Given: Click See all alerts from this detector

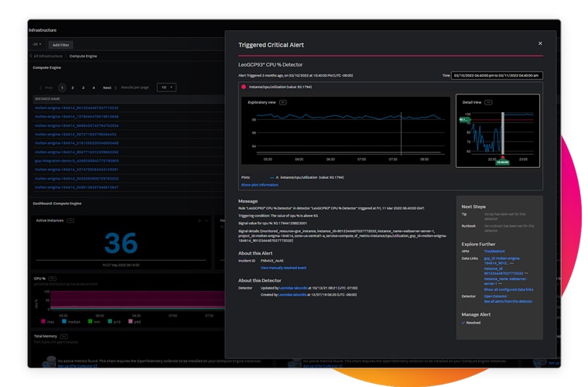Looking at the screenshot, I should [x=508, y=301].
